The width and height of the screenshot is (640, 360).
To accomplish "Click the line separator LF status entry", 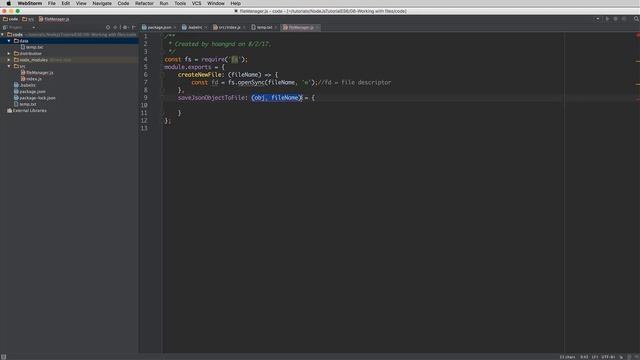I will (595, 357).
